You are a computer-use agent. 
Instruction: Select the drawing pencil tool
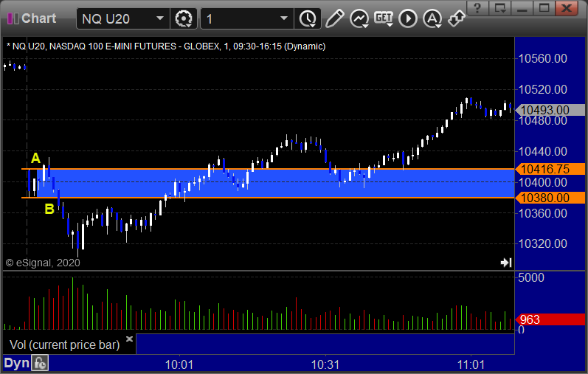334,18
